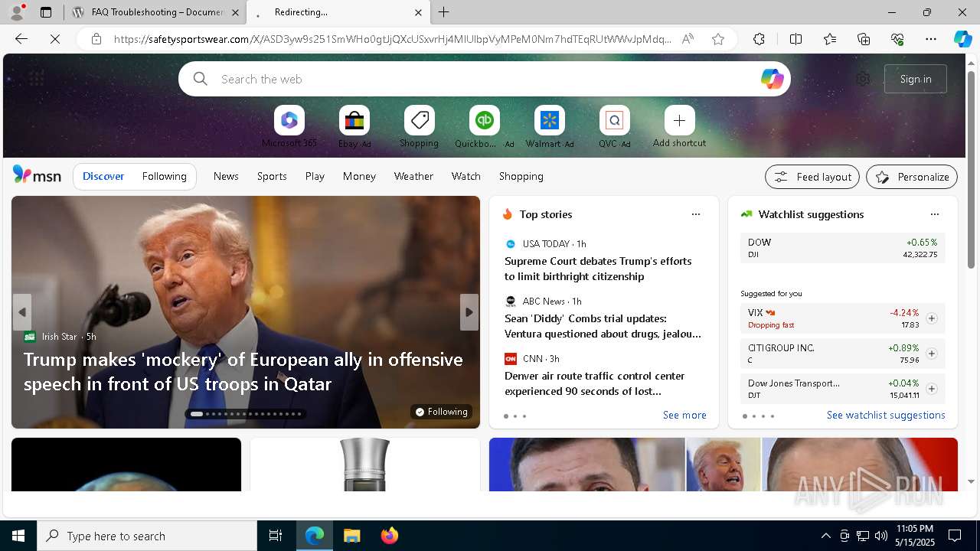
Task: Show previous carousel story
Action: point(22,312)
